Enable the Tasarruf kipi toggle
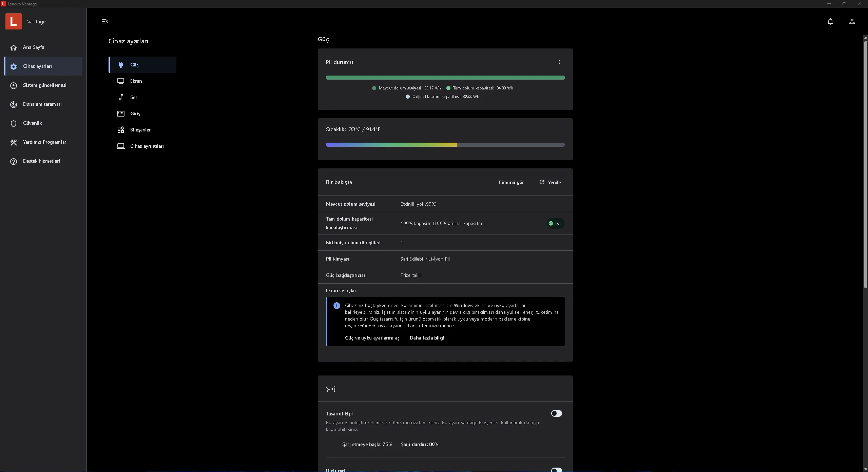 [556, 413]
